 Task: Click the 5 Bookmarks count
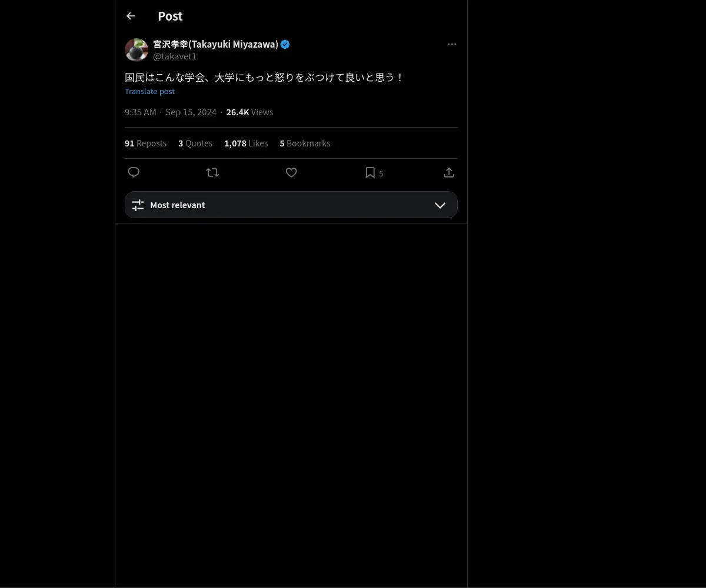305,143
